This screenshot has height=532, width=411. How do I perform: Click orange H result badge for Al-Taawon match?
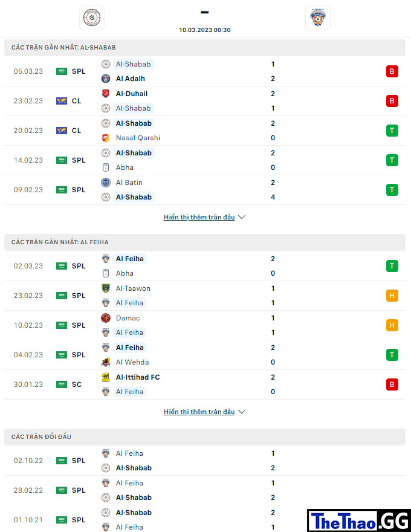coord(392,296)
